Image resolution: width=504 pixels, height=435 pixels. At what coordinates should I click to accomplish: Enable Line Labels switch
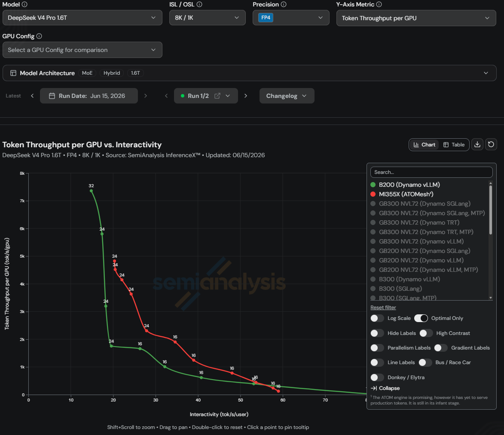coord(377,363)
